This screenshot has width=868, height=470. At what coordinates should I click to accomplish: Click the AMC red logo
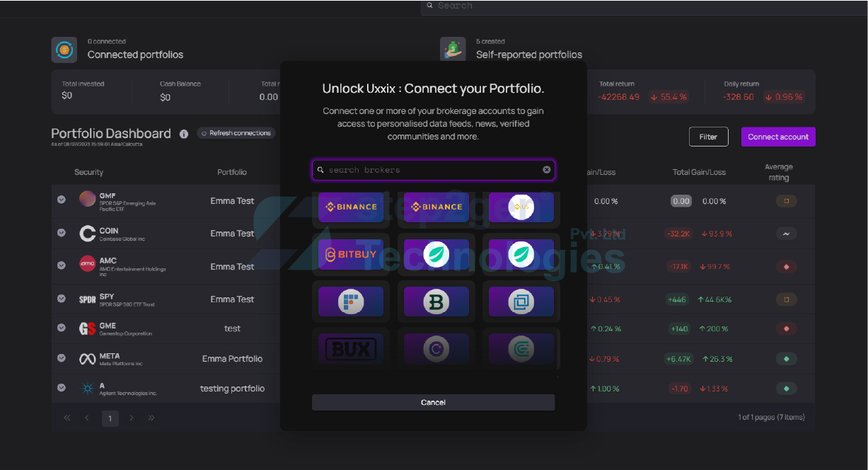(x=88, y=264)
